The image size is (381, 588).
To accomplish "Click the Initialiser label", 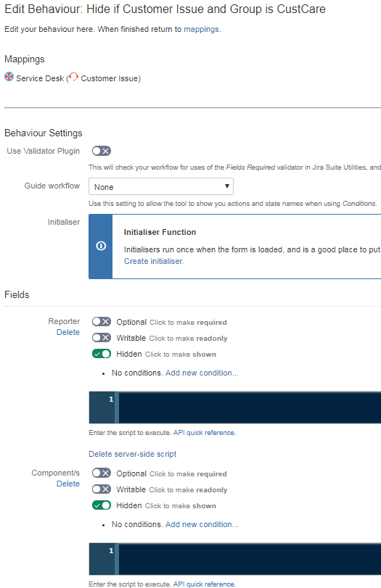I will tap(64, 222).
